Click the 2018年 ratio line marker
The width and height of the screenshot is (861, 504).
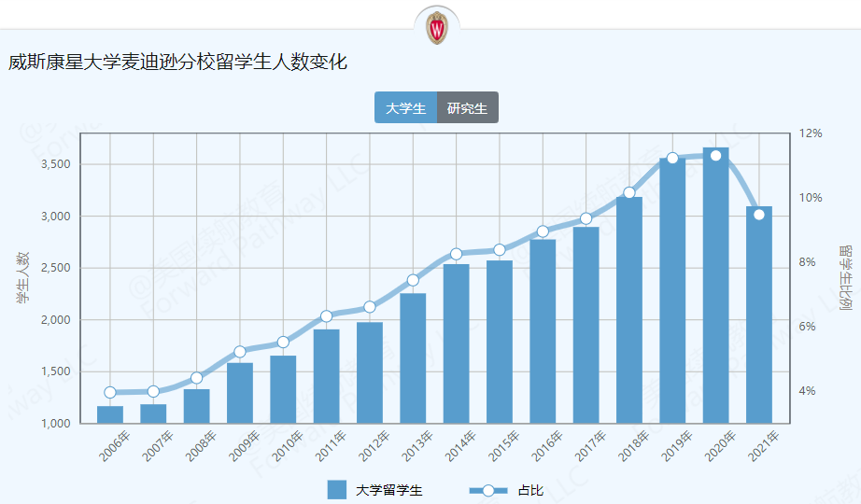click(x=629, y=192)
